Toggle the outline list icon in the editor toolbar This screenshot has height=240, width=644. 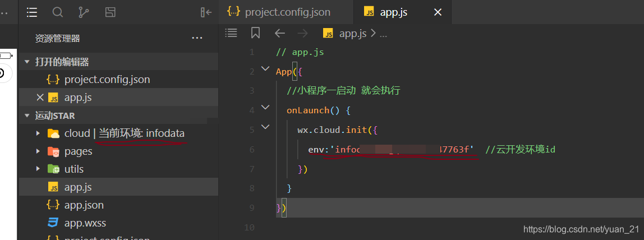pos(231,33)
